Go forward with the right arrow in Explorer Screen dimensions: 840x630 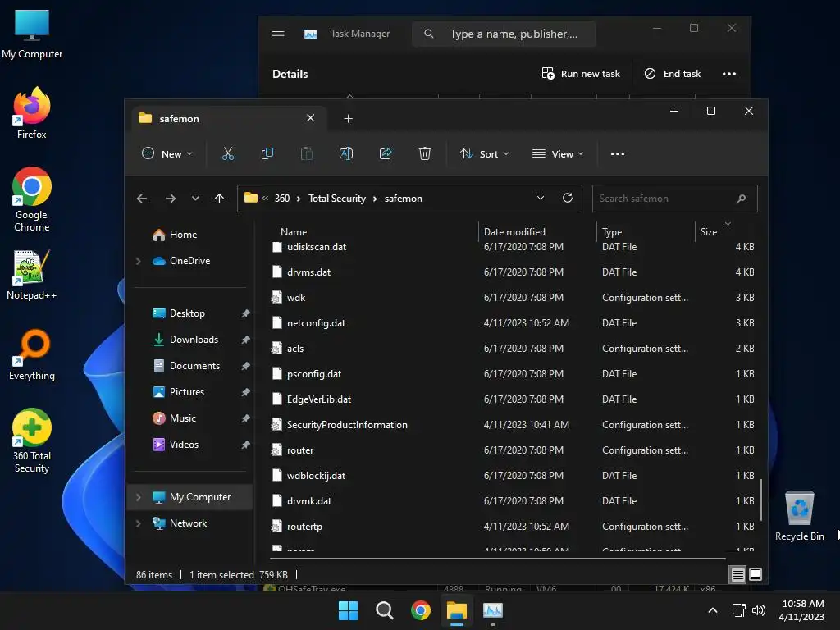click(171, 199)
